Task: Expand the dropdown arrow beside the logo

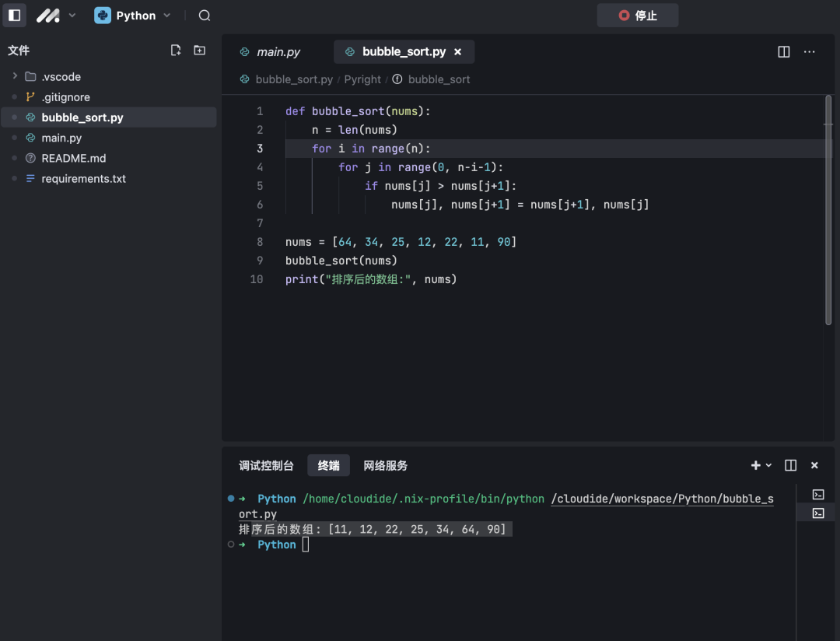Action: 72,16
